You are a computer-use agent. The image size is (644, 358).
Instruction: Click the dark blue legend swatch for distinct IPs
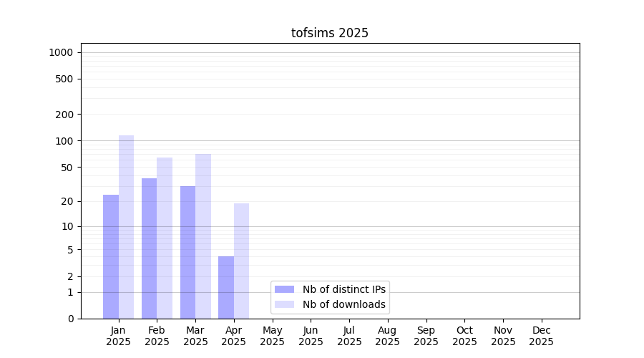point(284,289)
